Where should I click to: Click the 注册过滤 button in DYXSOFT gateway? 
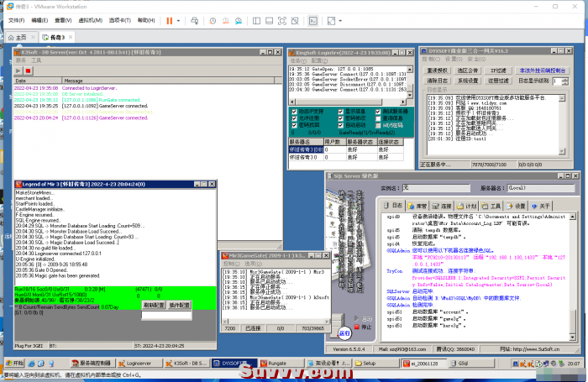click(498, 81)
